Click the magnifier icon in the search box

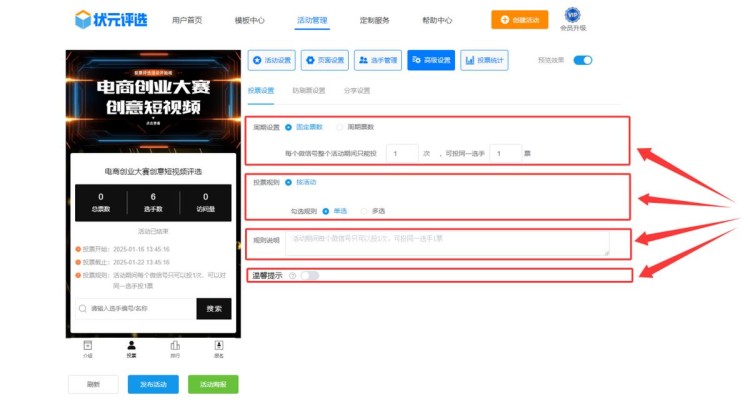82,309
